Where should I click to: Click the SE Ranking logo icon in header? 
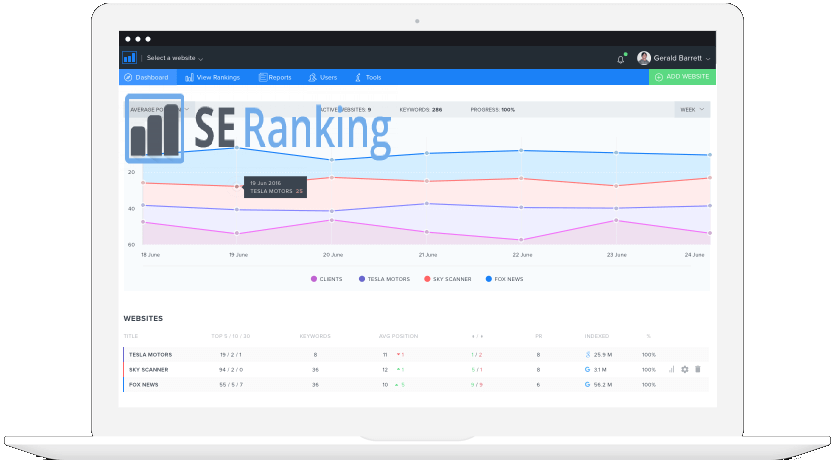(x=129, y=58)
